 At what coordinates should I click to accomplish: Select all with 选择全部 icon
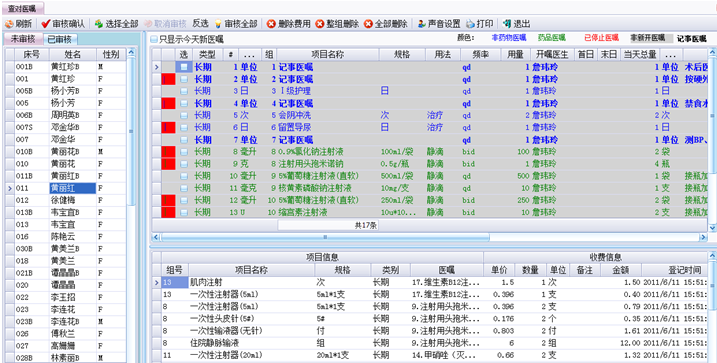point(99,24)
